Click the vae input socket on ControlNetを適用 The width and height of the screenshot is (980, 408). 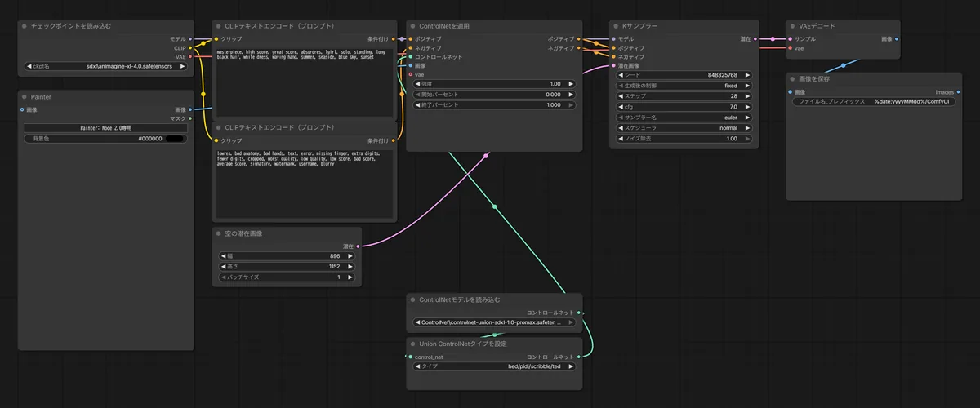[x=410, y=74]
